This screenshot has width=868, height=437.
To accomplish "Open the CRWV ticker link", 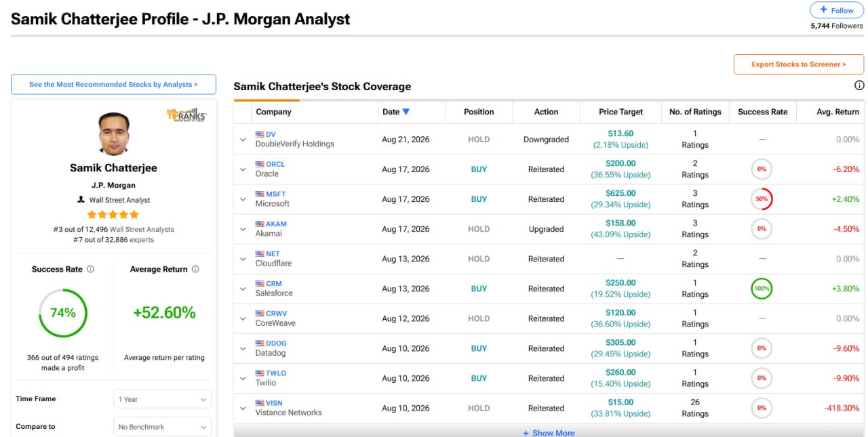I will click(x=277, y=313).
